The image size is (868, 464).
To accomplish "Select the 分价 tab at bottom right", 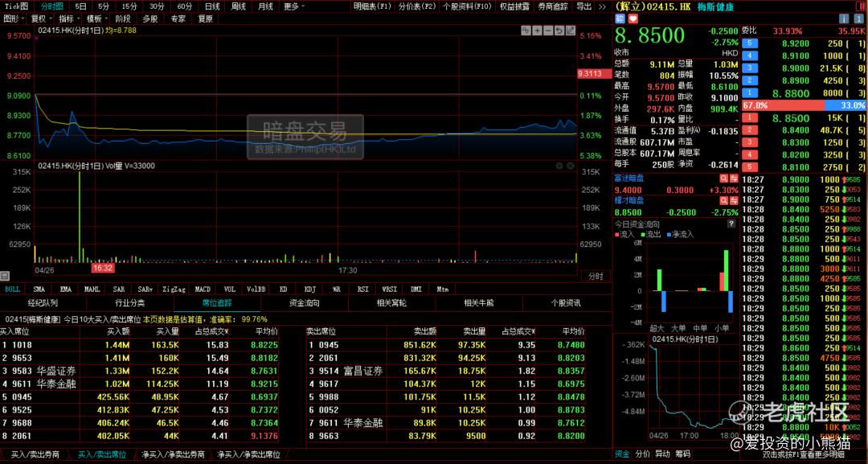I will point(643,454).
